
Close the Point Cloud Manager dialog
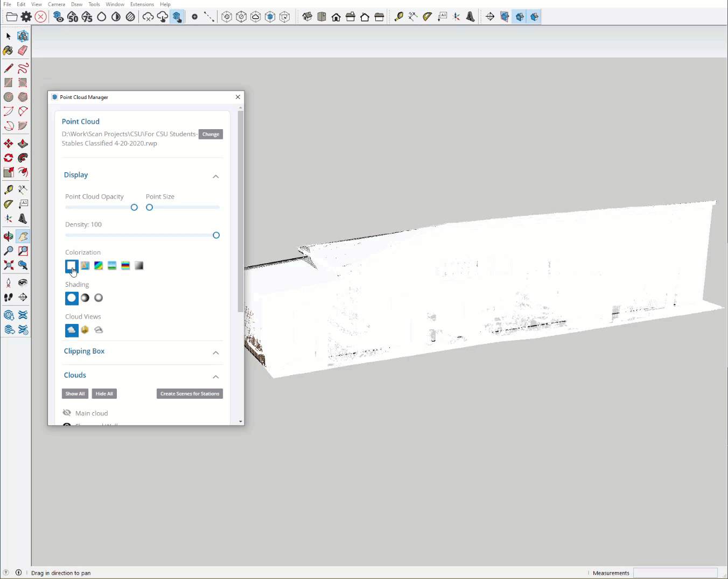tap(238, 97)
